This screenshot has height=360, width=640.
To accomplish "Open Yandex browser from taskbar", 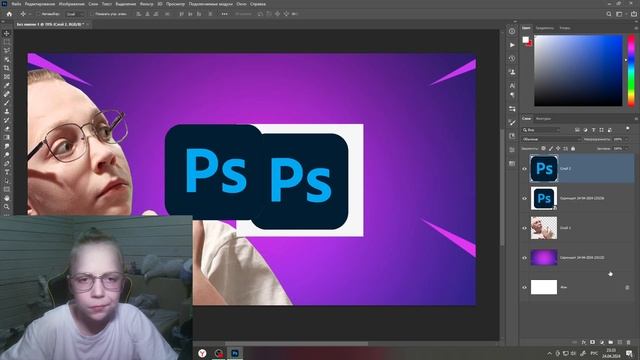I will (202, 353).
